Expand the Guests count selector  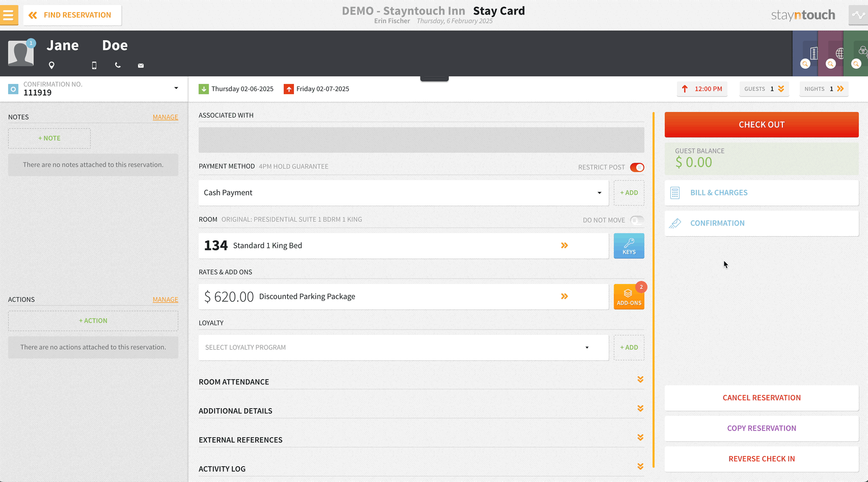click(x=764, y=89)
